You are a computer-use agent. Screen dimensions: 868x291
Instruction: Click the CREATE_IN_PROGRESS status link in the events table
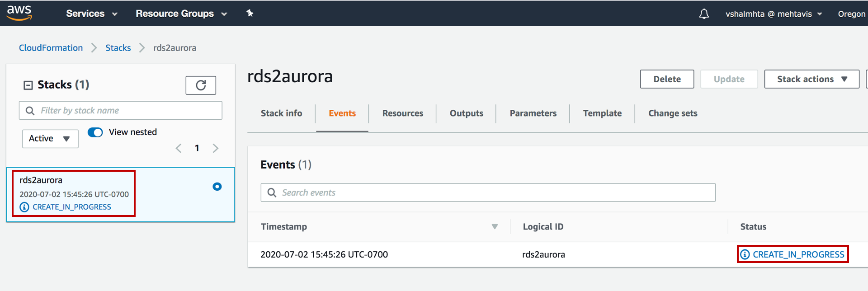coord(798,254)
